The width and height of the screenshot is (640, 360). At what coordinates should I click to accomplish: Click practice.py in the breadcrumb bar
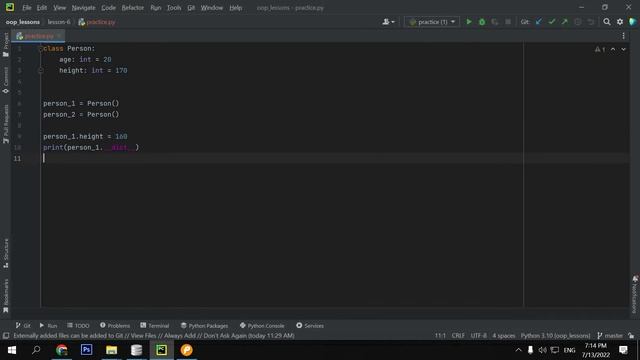97,22
